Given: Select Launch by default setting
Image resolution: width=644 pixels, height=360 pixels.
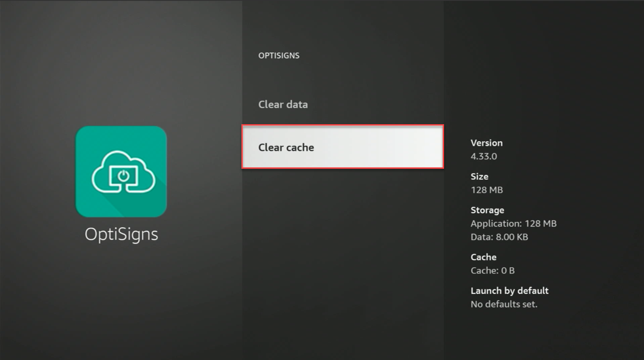Looking at the screenshot, I should (509, 291).
